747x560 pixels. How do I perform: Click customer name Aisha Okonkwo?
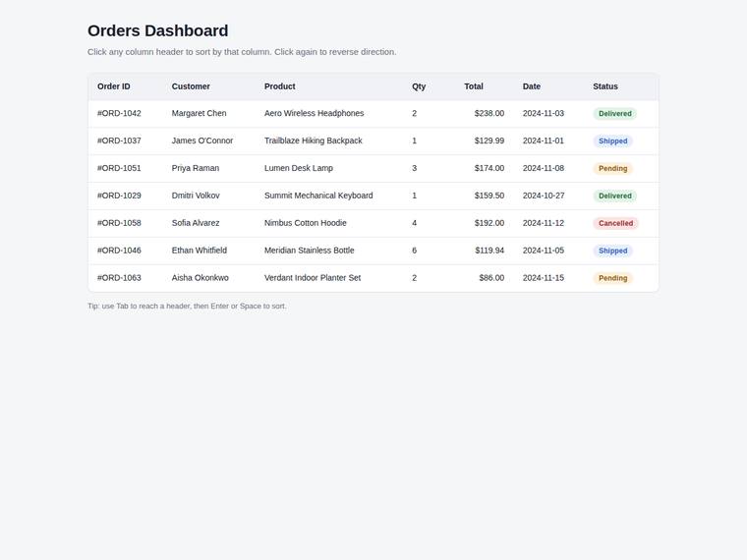(x=201, y=278)
